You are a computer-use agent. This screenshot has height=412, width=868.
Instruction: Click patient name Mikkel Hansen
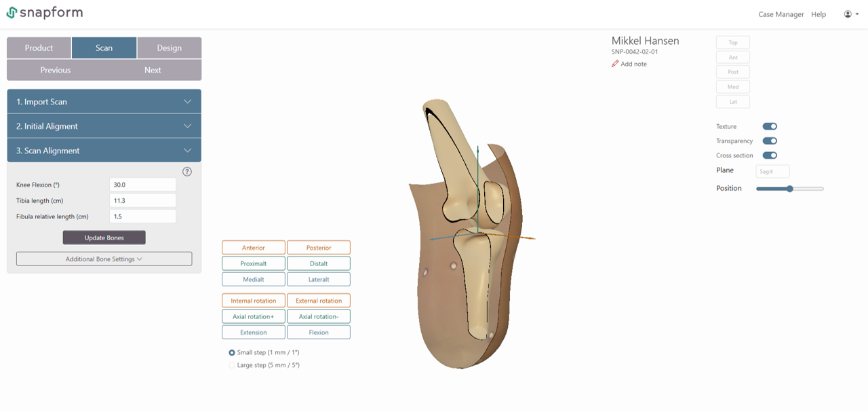click(645, 41)
